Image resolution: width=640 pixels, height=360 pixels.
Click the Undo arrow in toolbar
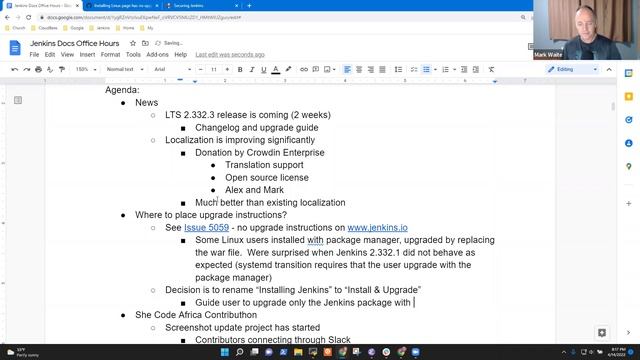coord(15,69)
